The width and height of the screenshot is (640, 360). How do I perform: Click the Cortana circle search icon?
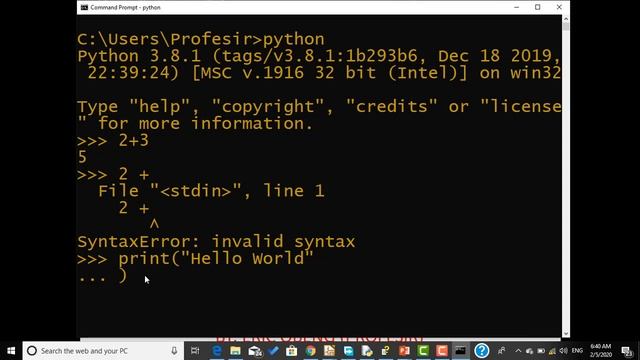click(32, 351)
